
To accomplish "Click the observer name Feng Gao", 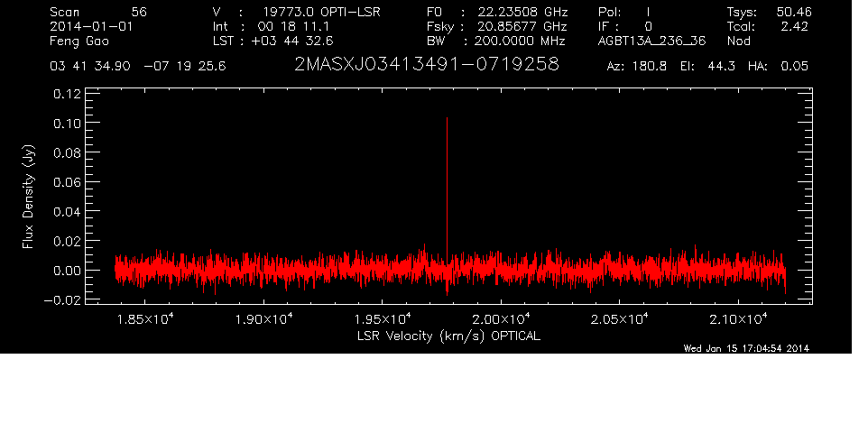I will (79, 41).
